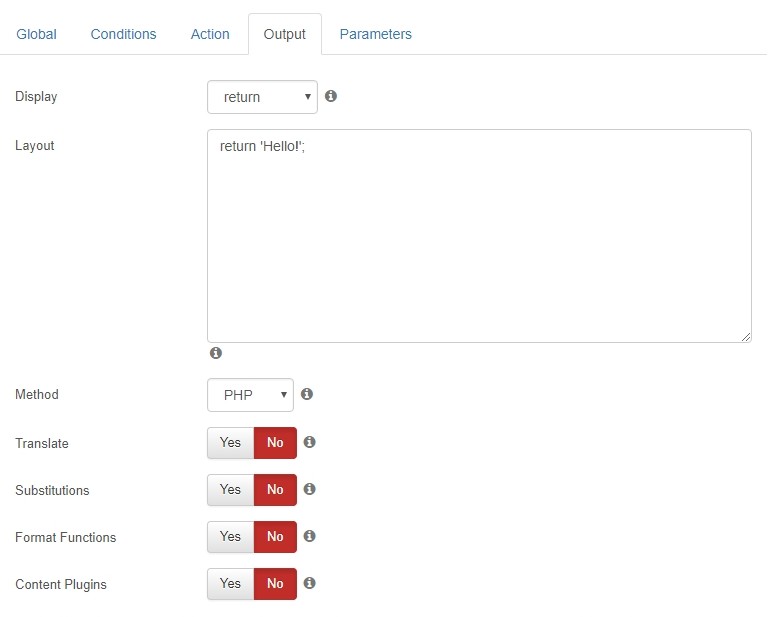Click the info icon below the Layout textarea

(x=216, y=353)
